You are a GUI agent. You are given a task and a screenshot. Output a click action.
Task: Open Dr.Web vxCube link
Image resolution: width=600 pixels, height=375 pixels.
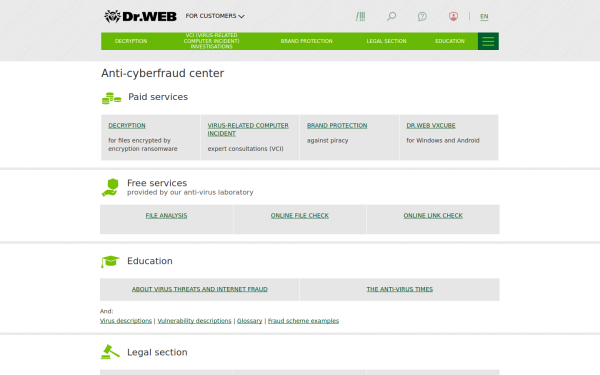coord(431,126)
